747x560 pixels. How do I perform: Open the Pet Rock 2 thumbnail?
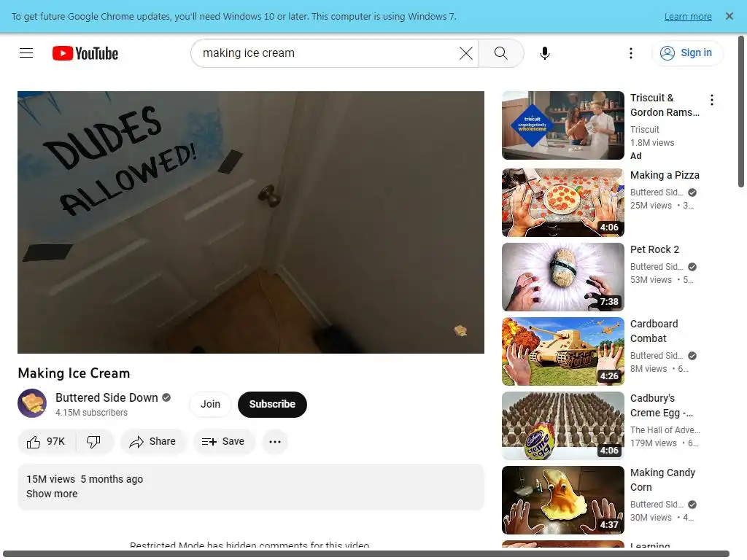pyautogui.click(x=562, y=277)
